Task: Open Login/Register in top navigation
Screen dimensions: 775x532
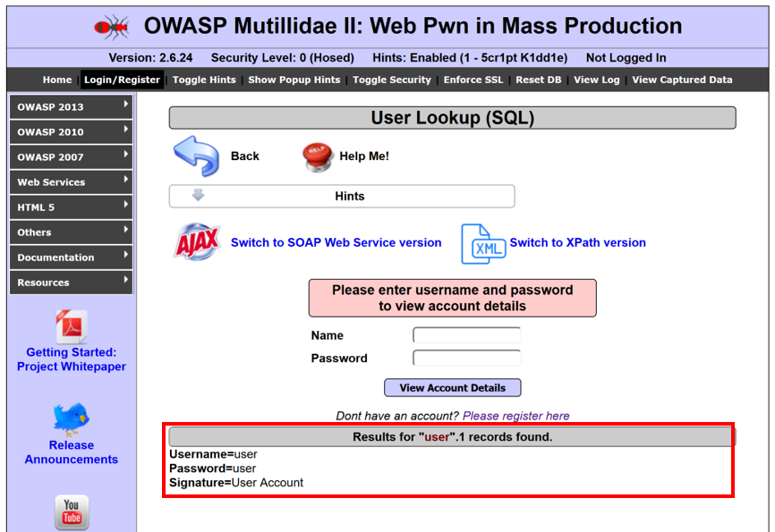Action: click(x=122, y=80)
